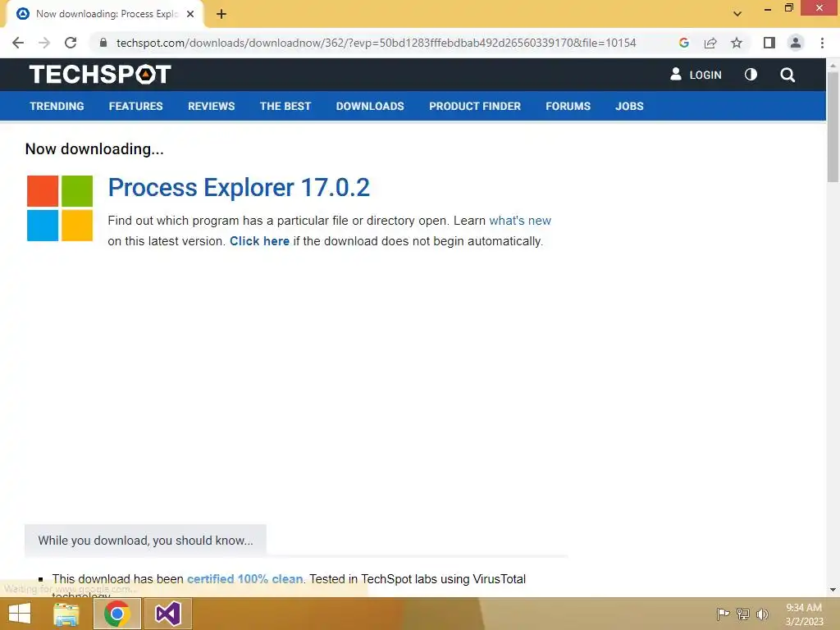Open a new tab with plus icon
840x630 pixels.
tap(221, 15)
